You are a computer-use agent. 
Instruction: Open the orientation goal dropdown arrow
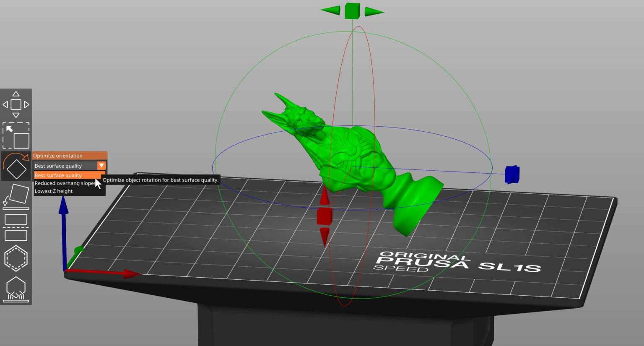[x=101, y=166]
